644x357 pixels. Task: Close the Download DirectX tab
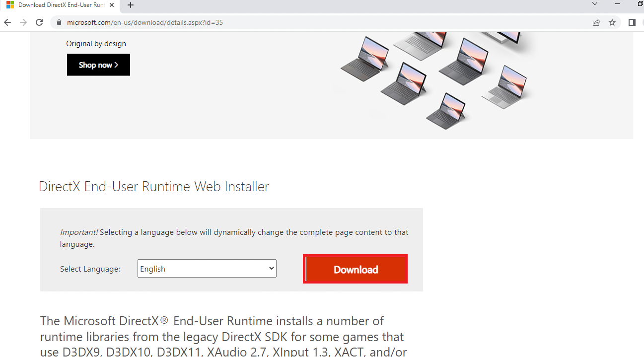click(x=112, y=5)
